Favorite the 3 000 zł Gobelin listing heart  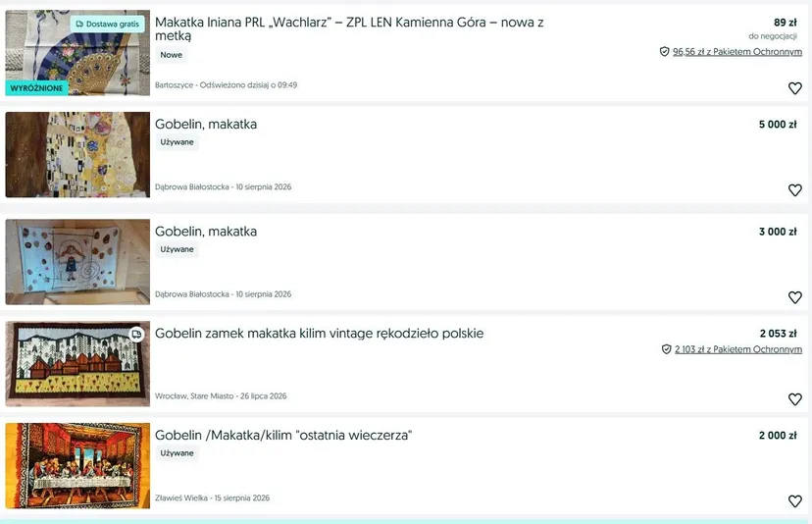pyautogui.click(x=795, y=297)
